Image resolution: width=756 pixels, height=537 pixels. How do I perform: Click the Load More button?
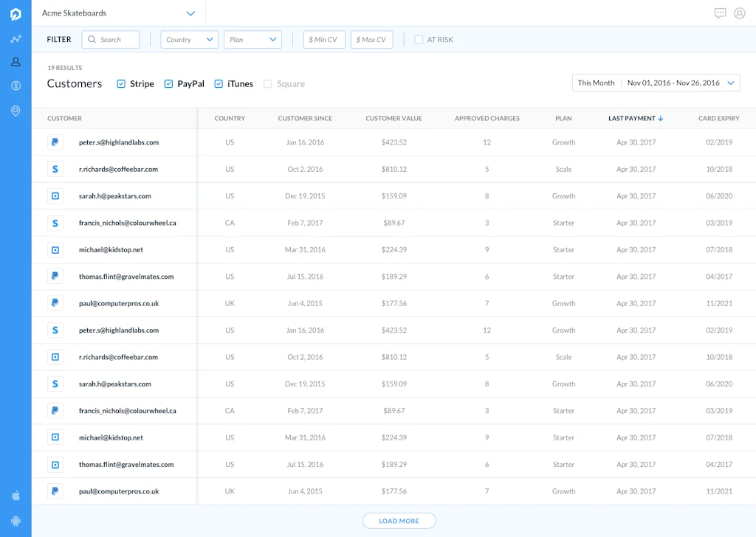pos(399,521)
